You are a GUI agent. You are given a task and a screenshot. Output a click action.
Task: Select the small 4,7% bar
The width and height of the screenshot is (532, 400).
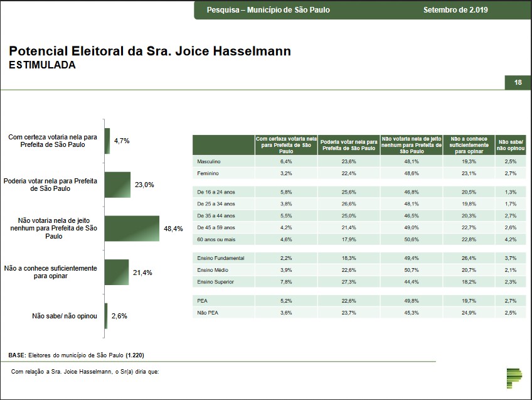pos(107,141)
